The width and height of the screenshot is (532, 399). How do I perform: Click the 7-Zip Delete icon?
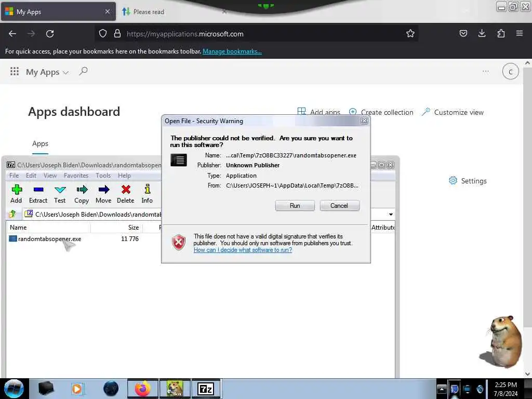point(126,194)
